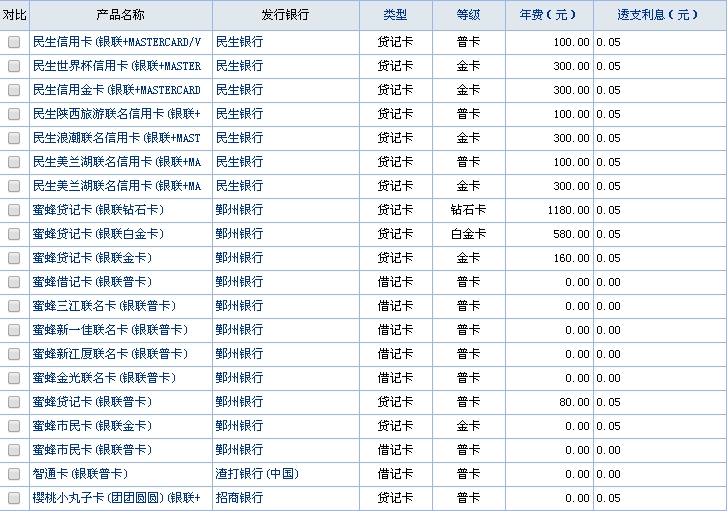Screen dimensions: 728x511
Task: Open 蜜蜂贷记卡(银联金卡) details
Action: click(x=92, y=258)
